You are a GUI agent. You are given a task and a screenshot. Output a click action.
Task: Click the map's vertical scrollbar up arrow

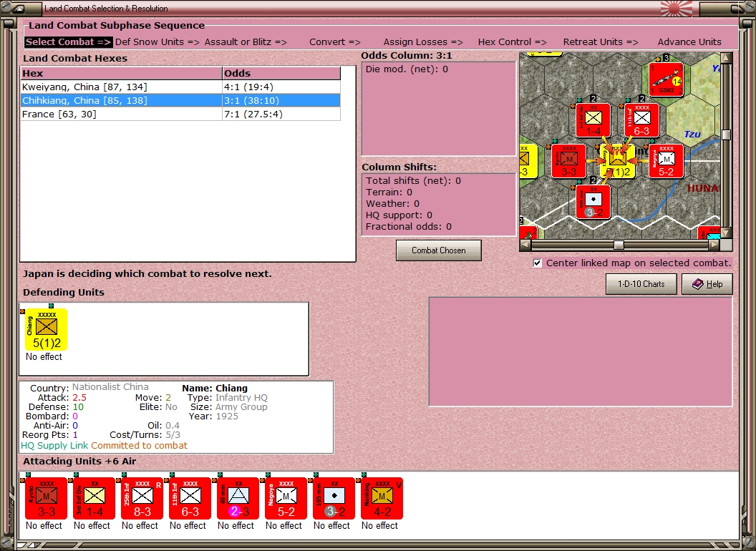tap(727, 59)
